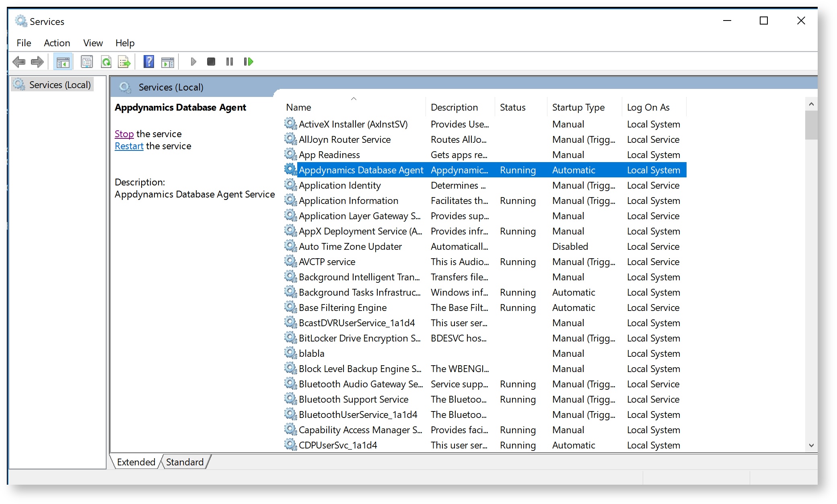Open Properties toolbar icon
The image size is (837, 504).
(87, 62)
